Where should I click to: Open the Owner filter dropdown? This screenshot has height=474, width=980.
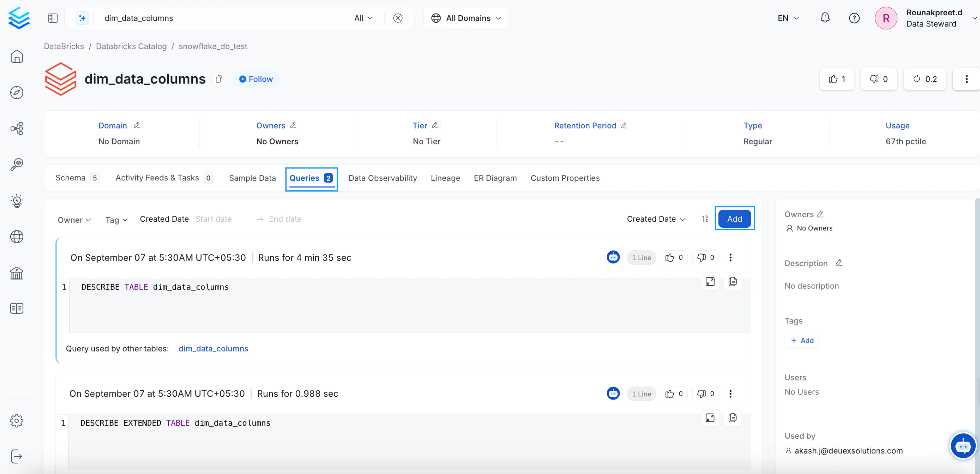coord(74,219)
